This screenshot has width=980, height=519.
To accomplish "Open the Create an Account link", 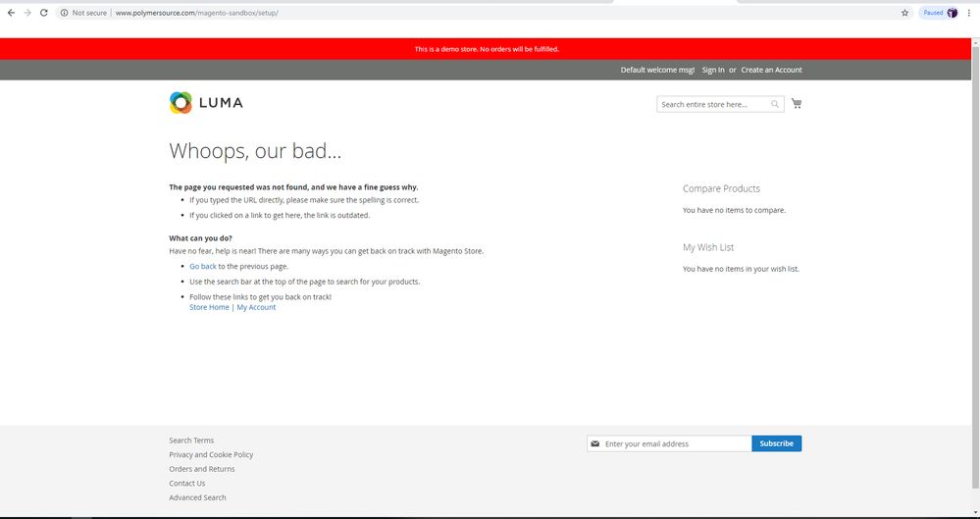I will point(771,70).
